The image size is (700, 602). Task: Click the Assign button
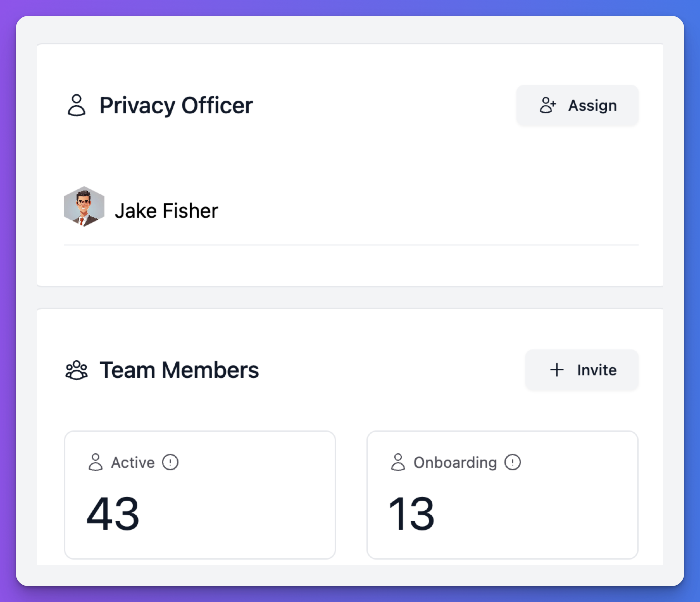577,105
